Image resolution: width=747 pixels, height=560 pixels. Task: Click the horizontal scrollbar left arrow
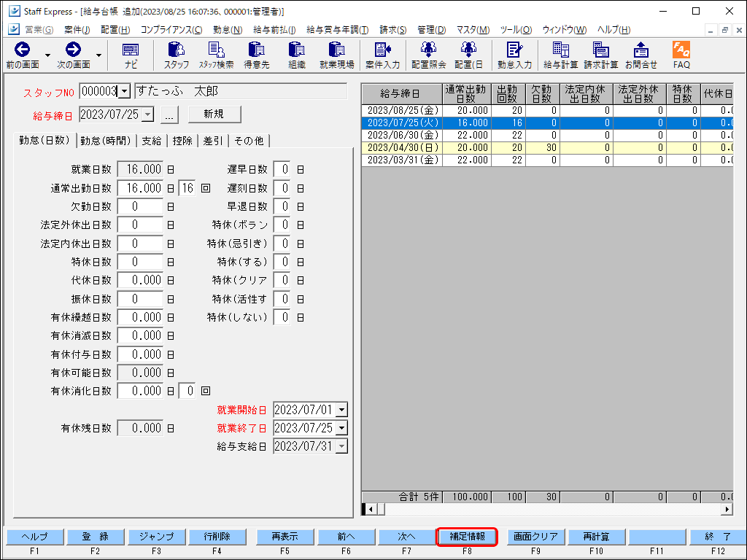click(x=370, y=509)
